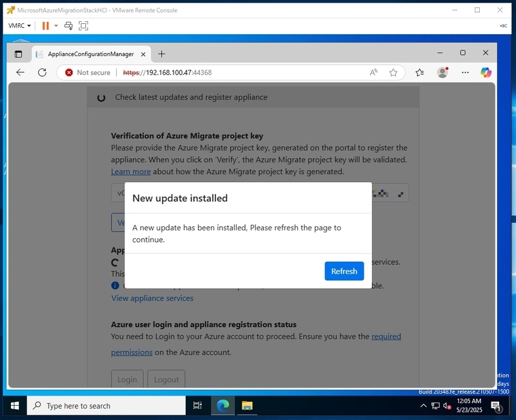Open Edge Settings and more menu
Viewport: 516px width, 420px height.
coord(465,72)
